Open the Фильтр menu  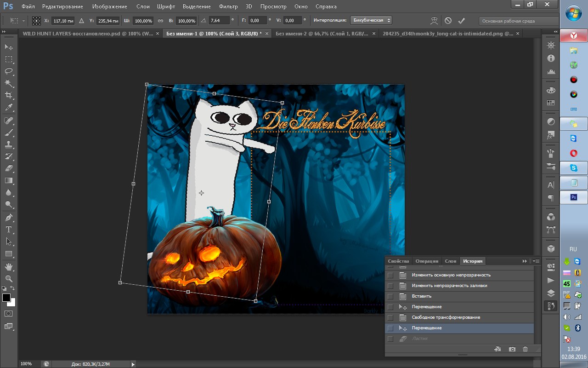tap(228, 6)
